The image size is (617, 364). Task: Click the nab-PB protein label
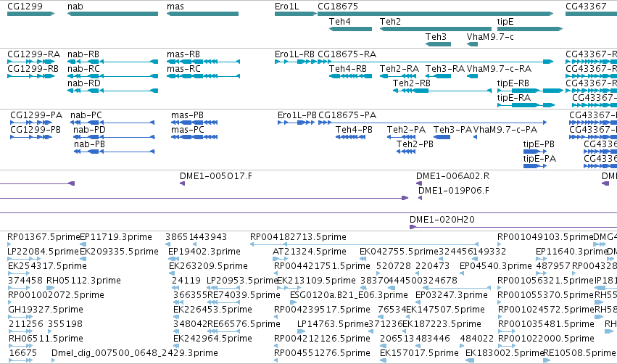click(89, 144)
